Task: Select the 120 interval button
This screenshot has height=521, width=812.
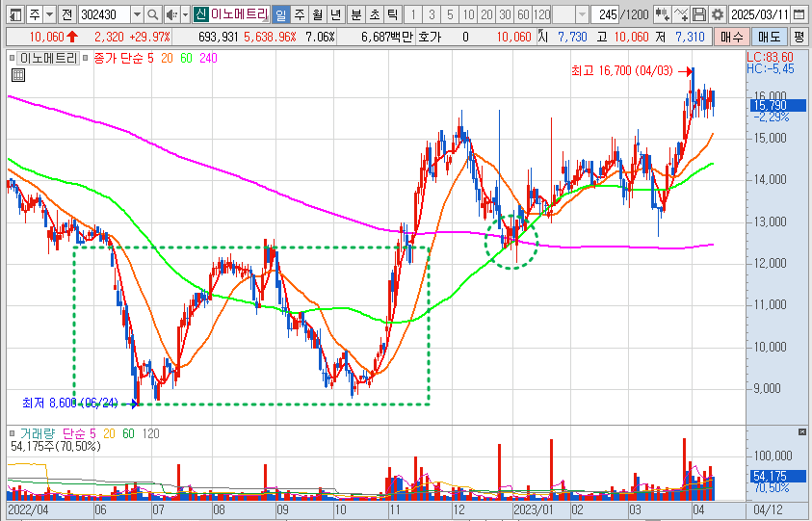Action: tap(541, 14)
